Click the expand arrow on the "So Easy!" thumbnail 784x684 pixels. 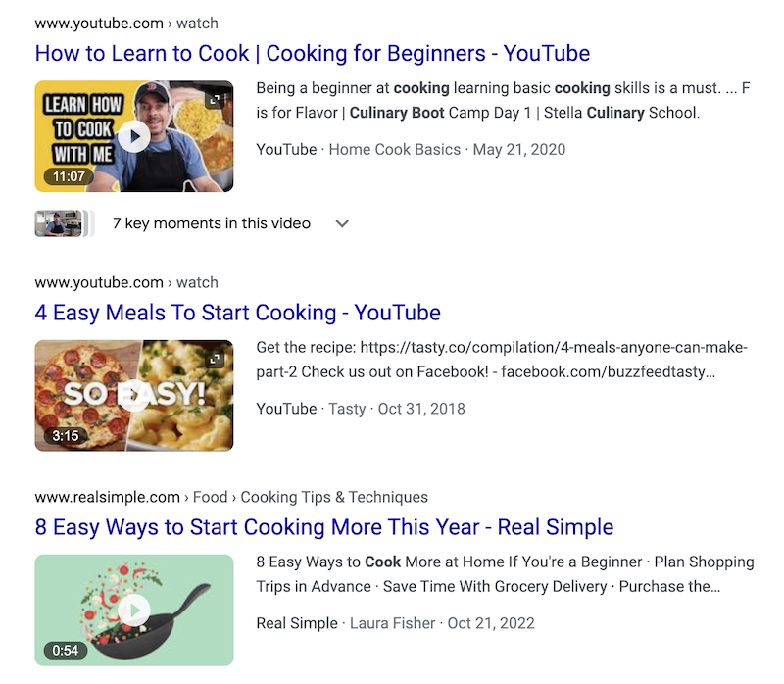217,357
